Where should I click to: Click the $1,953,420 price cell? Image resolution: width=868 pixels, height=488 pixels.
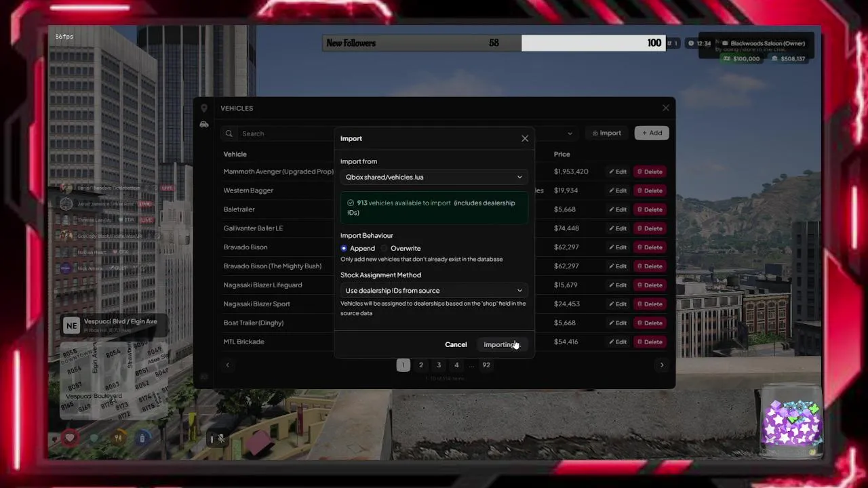571,171
